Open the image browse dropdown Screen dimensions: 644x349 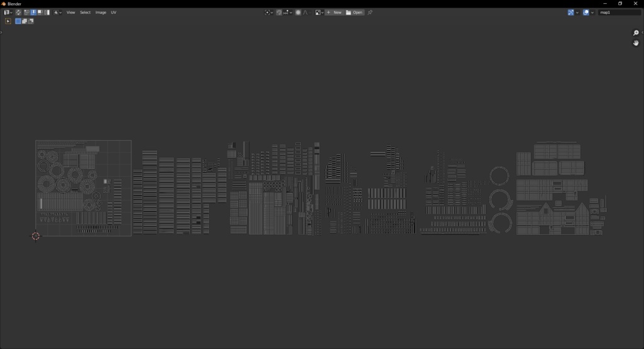coord(319,13)
